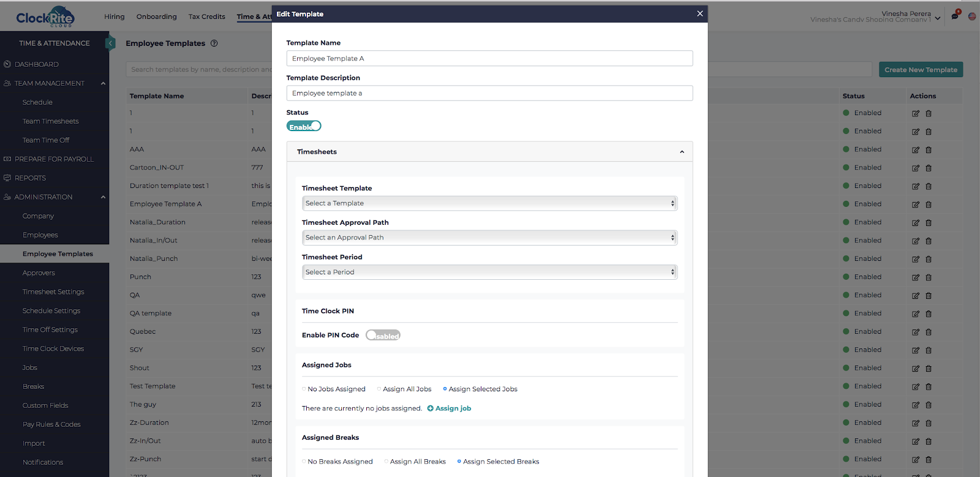Click the edit icon for the AAA template row
This screenshot has height=477, width=980.
tap(915, 150)
